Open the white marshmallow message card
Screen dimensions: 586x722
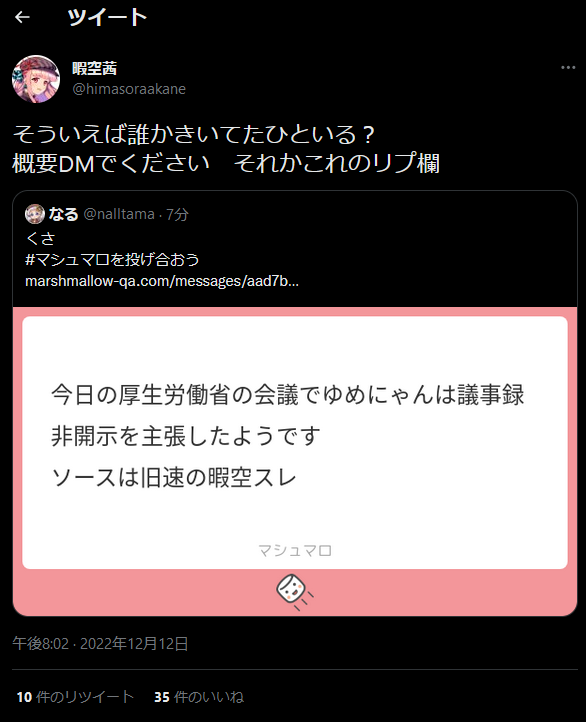295,443
